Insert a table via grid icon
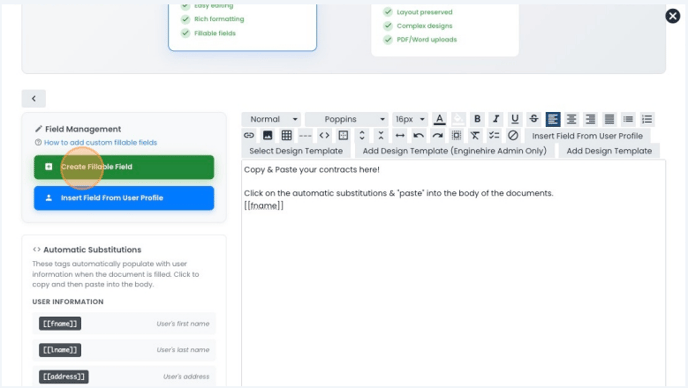This screenshot has height=388, width=688. (x=287, y=136)
